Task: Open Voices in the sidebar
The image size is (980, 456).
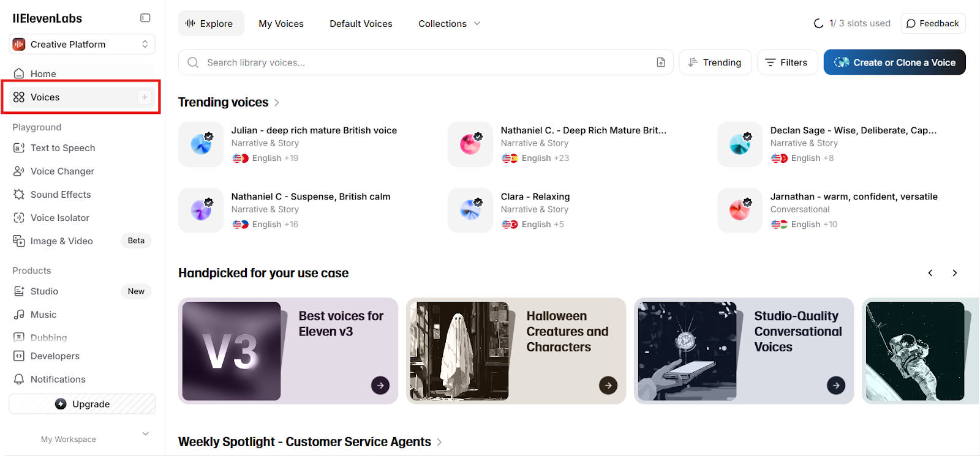Action: point(82,97)
